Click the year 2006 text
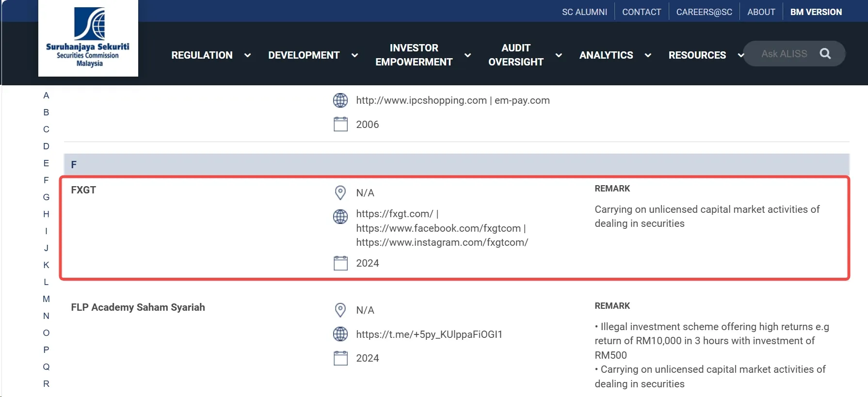 pos(368,125)
